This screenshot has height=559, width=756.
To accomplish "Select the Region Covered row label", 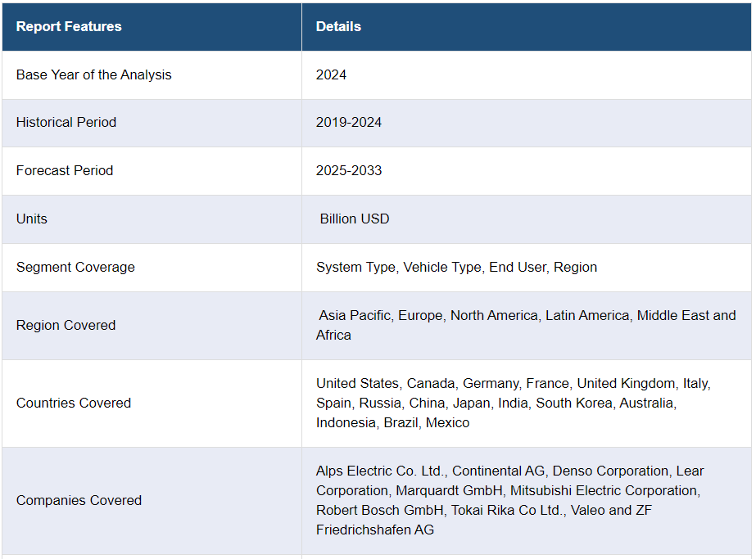I will tap(66, 325).
